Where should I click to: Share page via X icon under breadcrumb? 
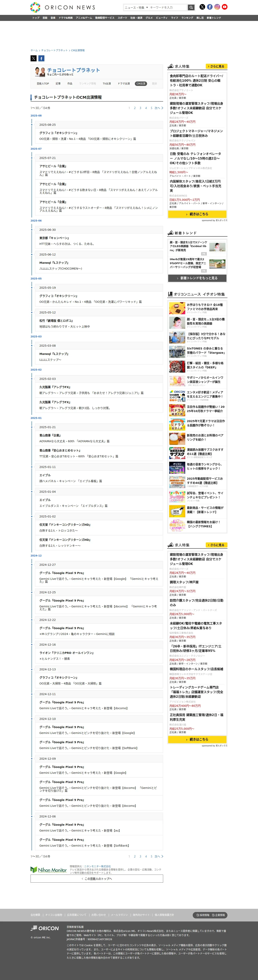pyautogui.click(x=33, y=58)
